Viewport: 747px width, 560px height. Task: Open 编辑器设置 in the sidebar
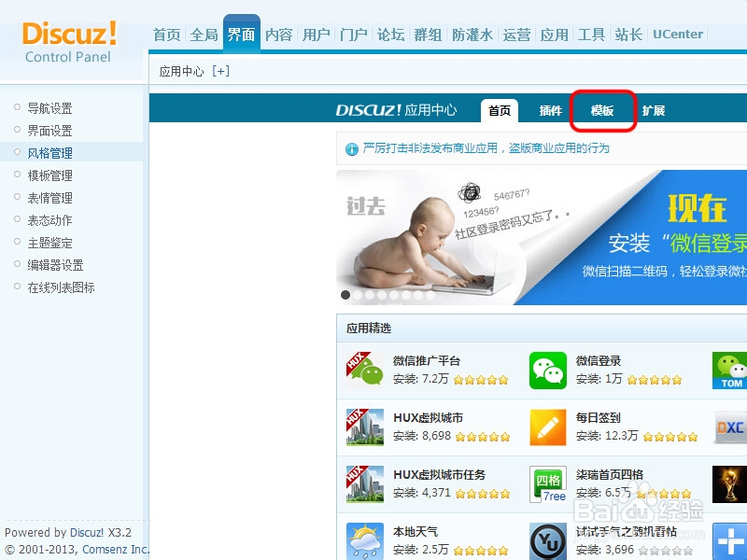[x=55, y=265]
